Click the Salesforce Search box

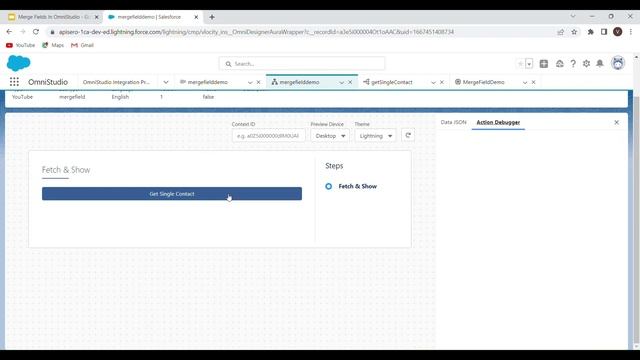coord(302,64)
